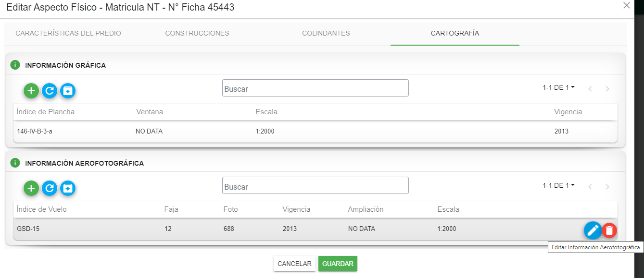This screenshot has width=644, height=278.
Task: Click the Cancelar button
Action: pos(294,264)
